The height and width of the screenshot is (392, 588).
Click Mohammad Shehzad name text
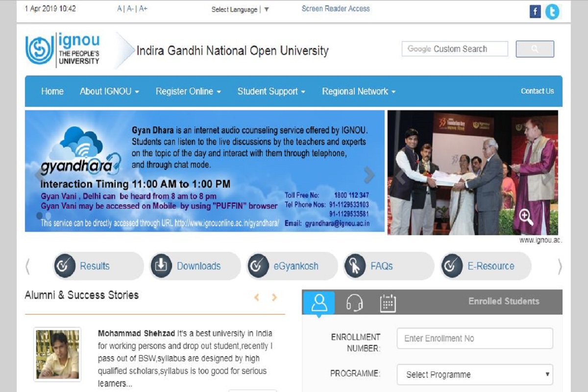pos(136,334)
